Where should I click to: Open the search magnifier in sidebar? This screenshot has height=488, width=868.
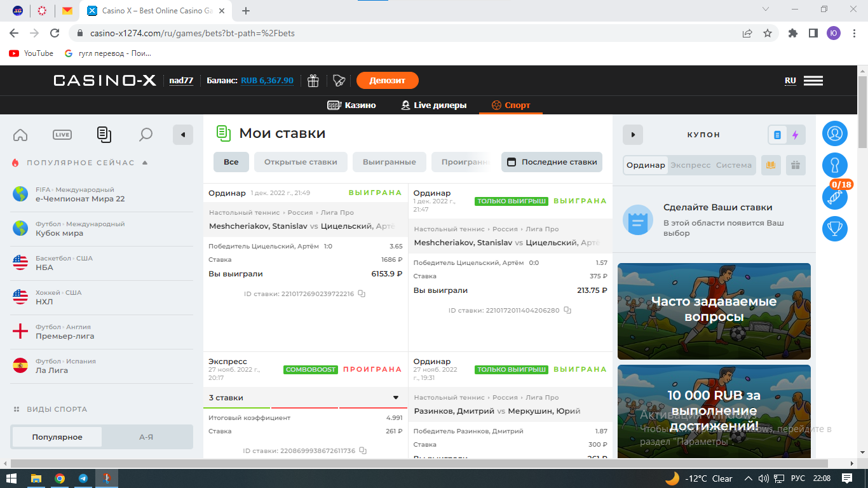[146, 135]
